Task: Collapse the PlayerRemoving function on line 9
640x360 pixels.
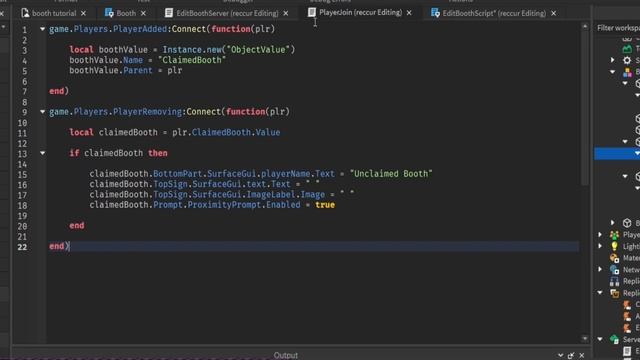Action: click(42, 111)
